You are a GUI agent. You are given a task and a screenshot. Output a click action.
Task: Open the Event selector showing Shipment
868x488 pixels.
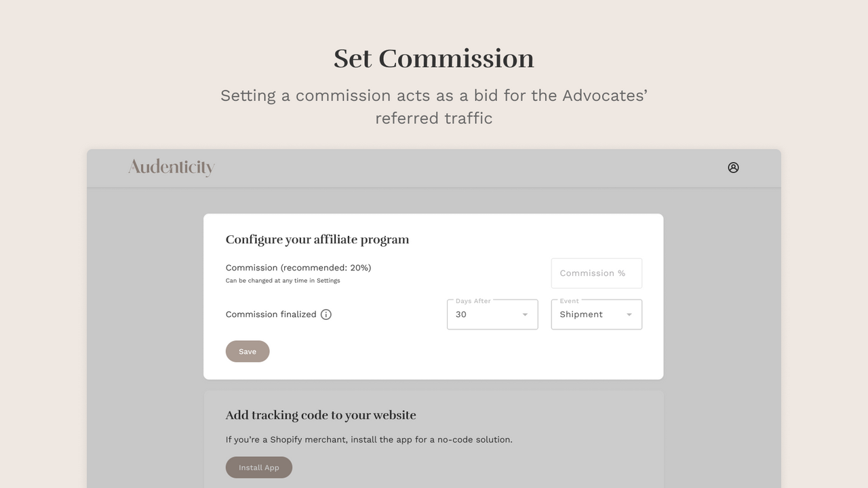(596, 314)
